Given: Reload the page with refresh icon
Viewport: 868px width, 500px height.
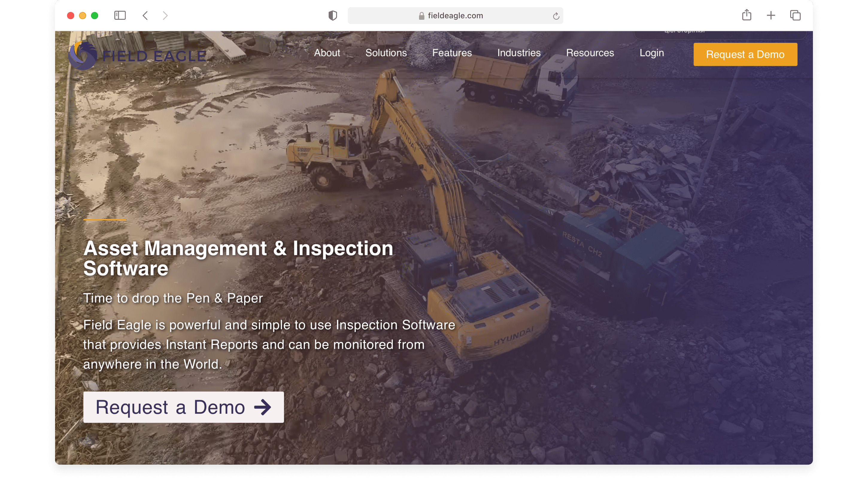Looking at the screenshot, I should (556, 16).
